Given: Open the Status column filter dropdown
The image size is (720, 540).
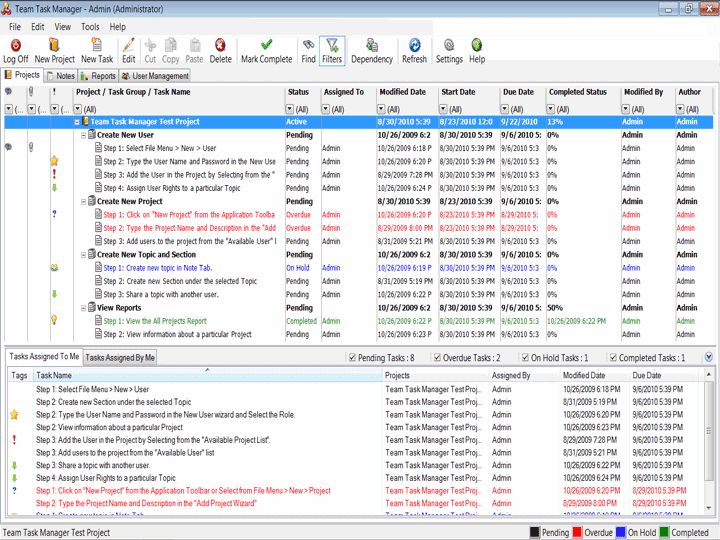Looking at the screenshot, I should point(291,109).
